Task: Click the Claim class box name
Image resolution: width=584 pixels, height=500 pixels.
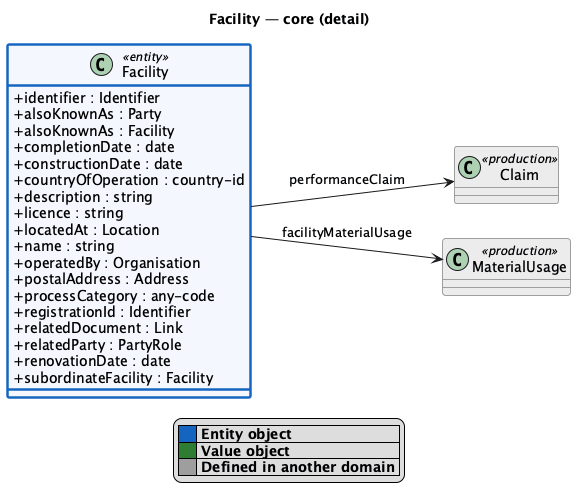Action: pos(519,175)
